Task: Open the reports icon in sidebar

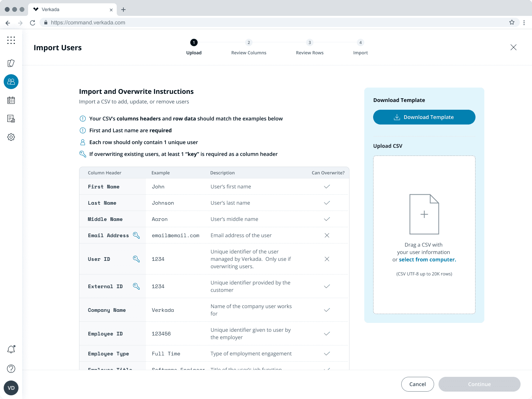Action: click(x=11, y=119)
